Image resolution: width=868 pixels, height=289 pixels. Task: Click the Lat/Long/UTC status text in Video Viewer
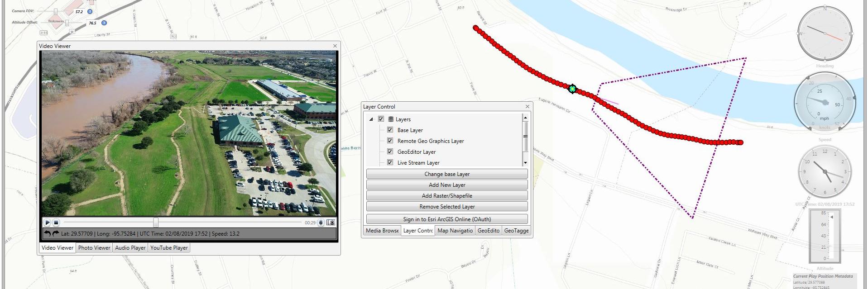click(x=150, y=234)
